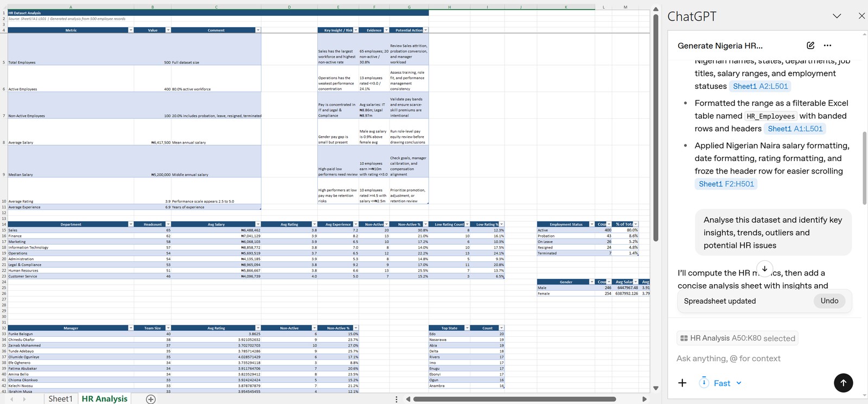Click the HR Analysis A50:K80 selected chip
Image resolution: width=868 pixels, height=404 pixels.
737,338
